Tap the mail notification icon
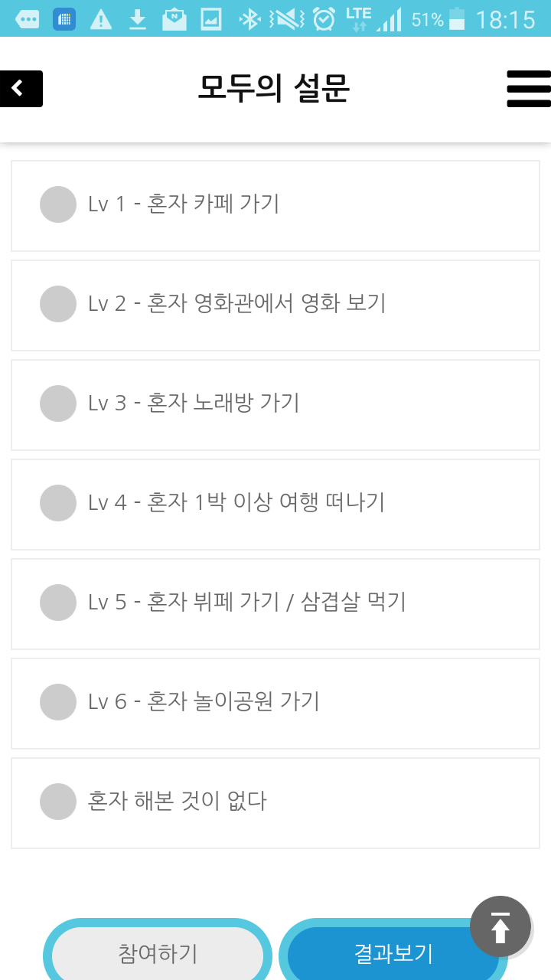This screenshot has height=980, width=551. (174, 19)
